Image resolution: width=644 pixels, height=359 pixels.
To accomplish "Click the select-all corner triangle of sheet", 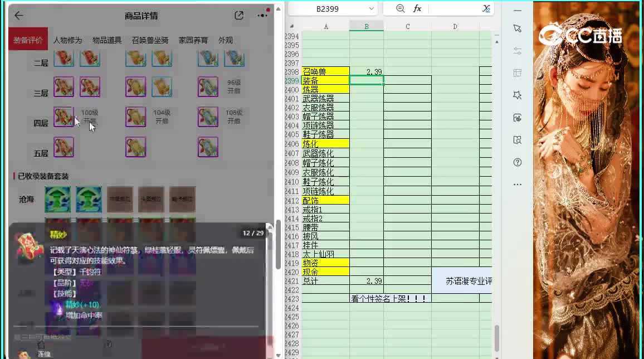I will click(x=292, y=27).
